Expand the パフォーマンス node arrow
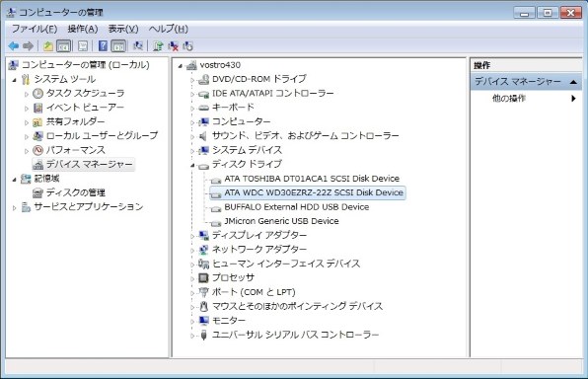 [x=27, y=151]
